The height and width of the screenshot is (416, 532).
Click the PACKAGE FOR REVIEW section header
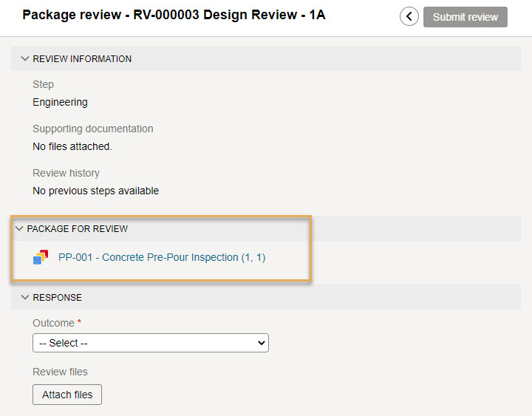coord(78,229)
